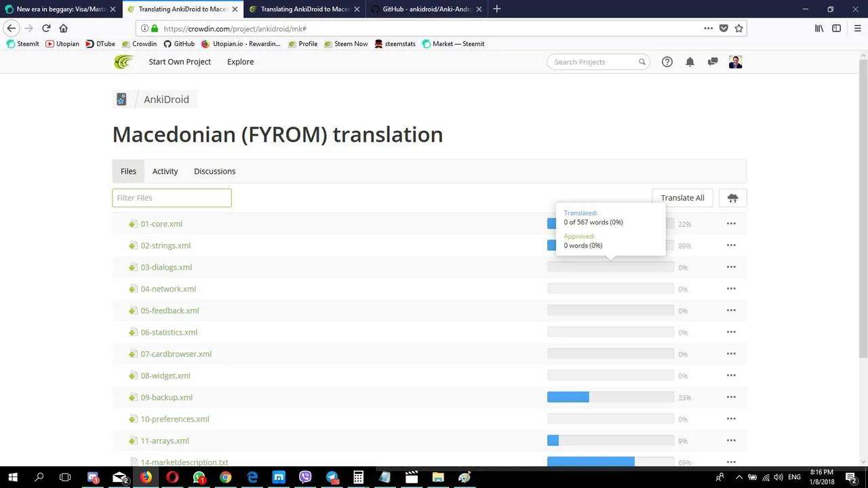Open the 03-dialogs.xml file
This screenshot has height=488, width=868.
point(166,267)
